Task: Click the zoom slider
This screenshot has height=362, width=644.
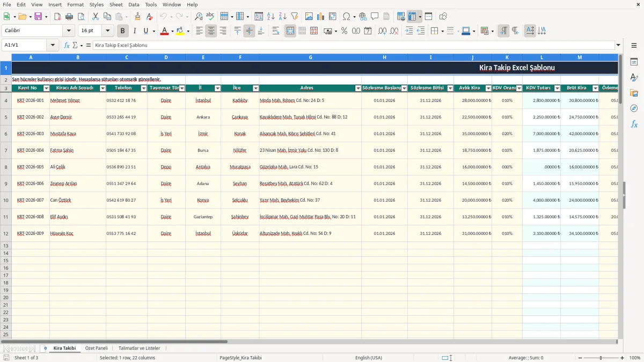Action: pos(601,358)
